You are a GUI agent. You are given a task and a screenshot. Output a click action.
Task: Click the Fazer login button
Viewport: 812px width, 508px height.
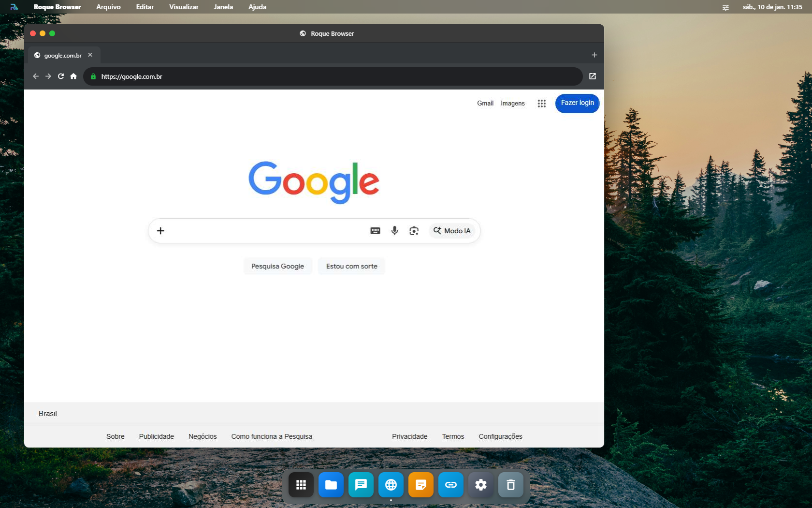[x=577, y=103]
